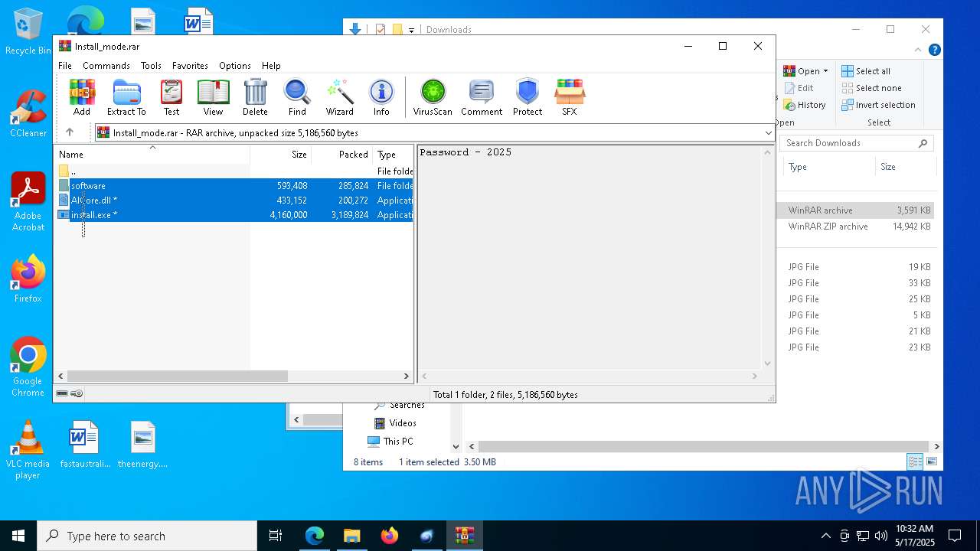This screenshot has height=551, width=980.
Task: Select the parent '..' folder row
Action: (x=235, y=171)
